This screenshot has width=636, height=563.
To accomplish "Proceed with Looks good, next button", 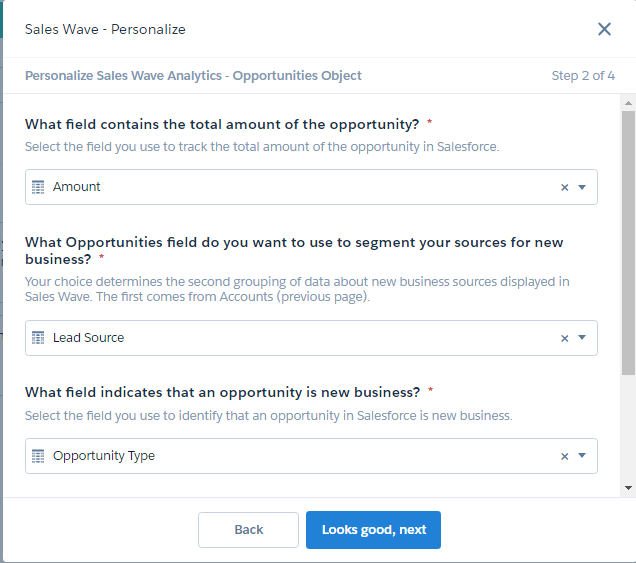I will click(x=373, y=530).
